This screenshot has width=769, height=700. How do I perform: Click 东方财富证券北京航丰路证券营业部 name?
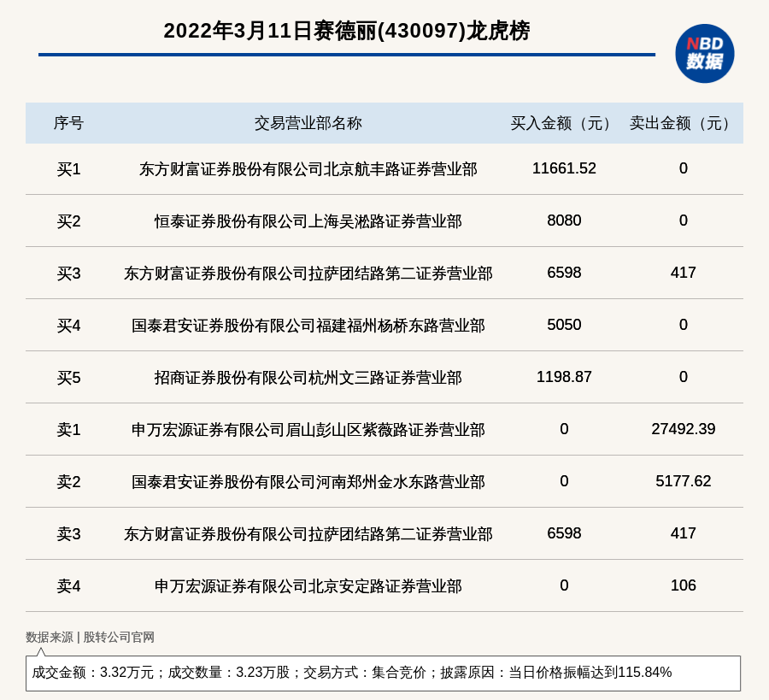[x=308, y=169]
